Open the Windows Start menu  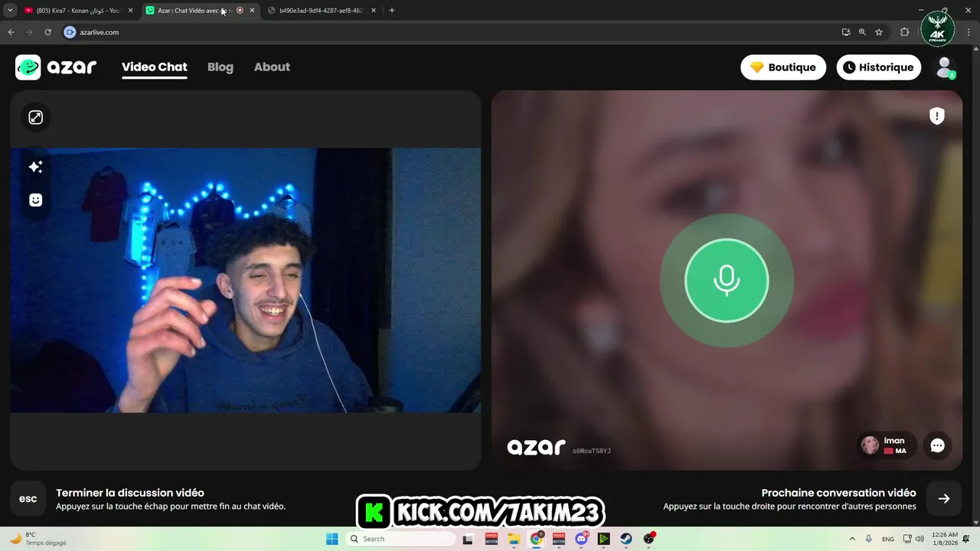click(x=332, y=539)
